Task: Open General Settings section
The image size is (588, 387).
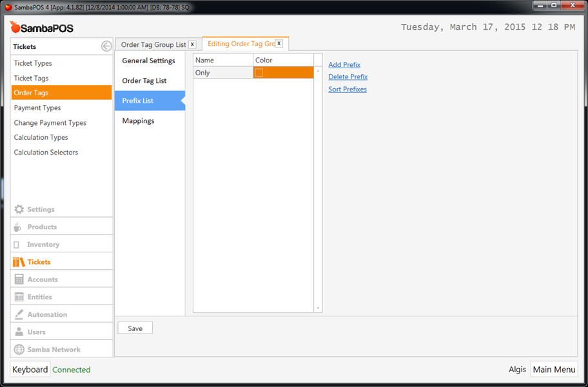Action: 148,61
